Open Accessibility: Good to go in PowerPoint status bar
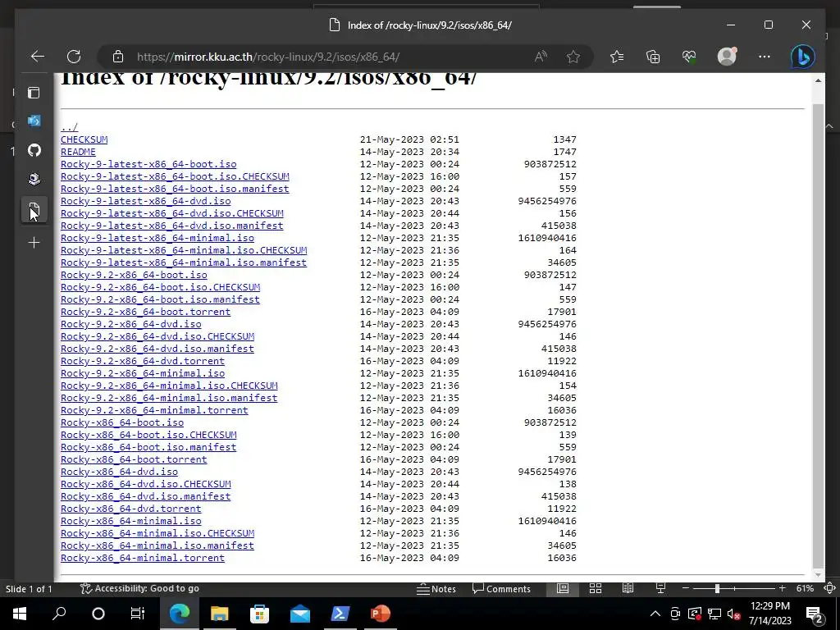Screen dimensions: 840x630 pyautogui.click(x=139, y=588)
